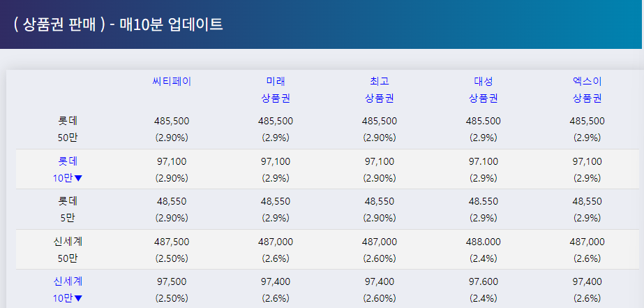Open the 엑스이 상품권 vendor link
This screenshot has width=644, height=308.
(587, 90)
